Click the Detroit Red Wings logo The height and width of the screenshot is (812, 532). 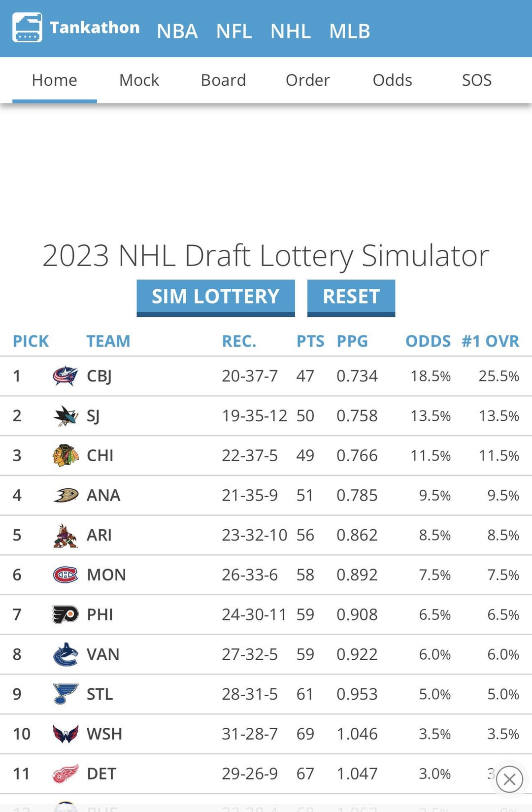(x=66, y=774)
